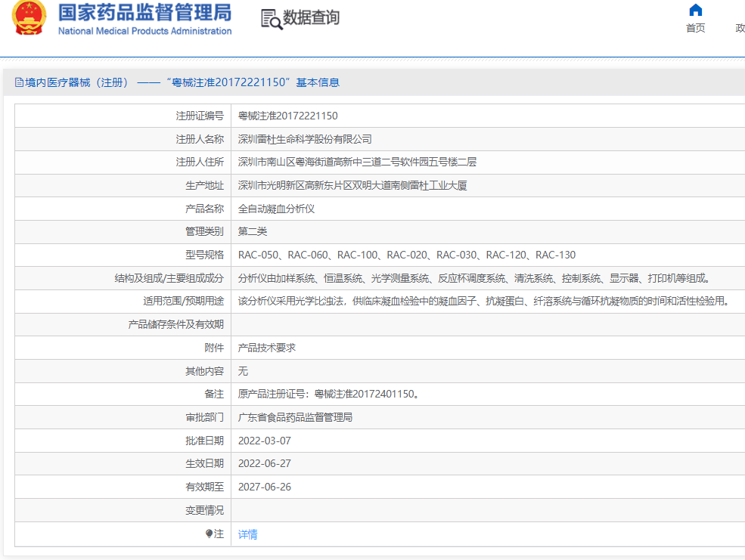Select expiry date 2027-06-26
Viewport: 745px width, 560px height.
pyautogui.click(x=265, y=487)
